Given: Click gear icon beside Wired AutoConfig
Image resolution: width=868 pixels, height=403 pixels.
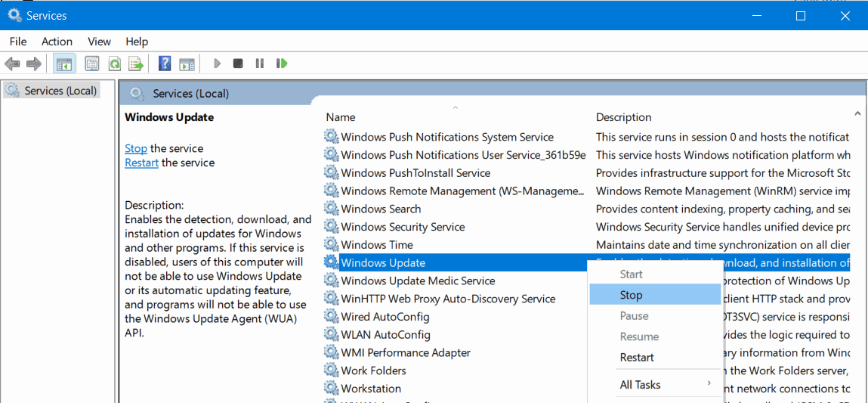Looking at the screenshot, I should pos(331,317).
